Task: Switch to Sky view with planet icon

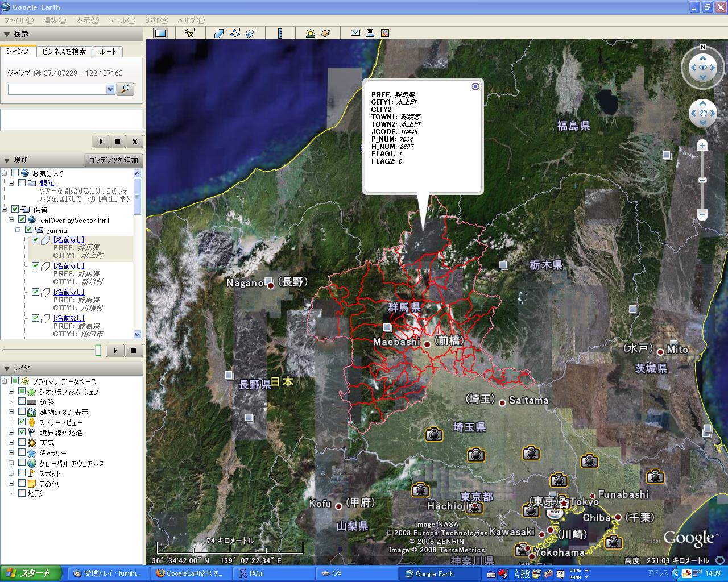Action: [x=325, y=33]
